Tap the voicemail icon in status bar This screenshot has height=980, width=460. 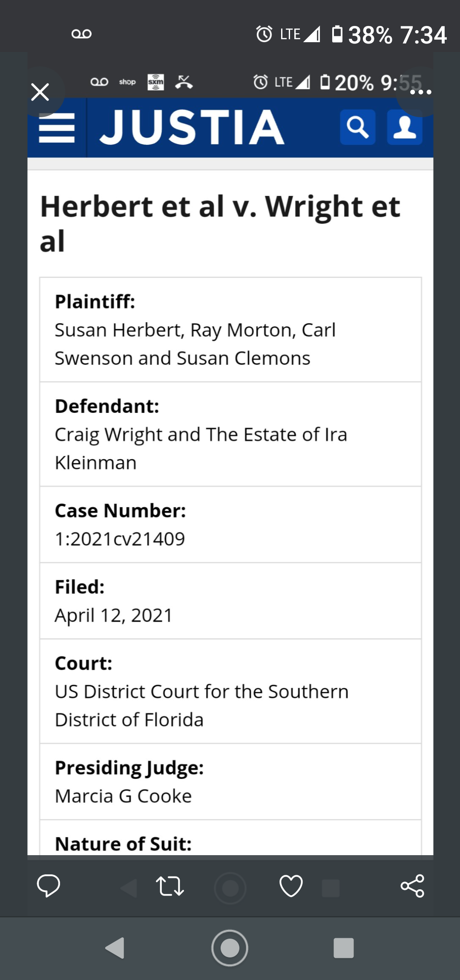[81, 34]
